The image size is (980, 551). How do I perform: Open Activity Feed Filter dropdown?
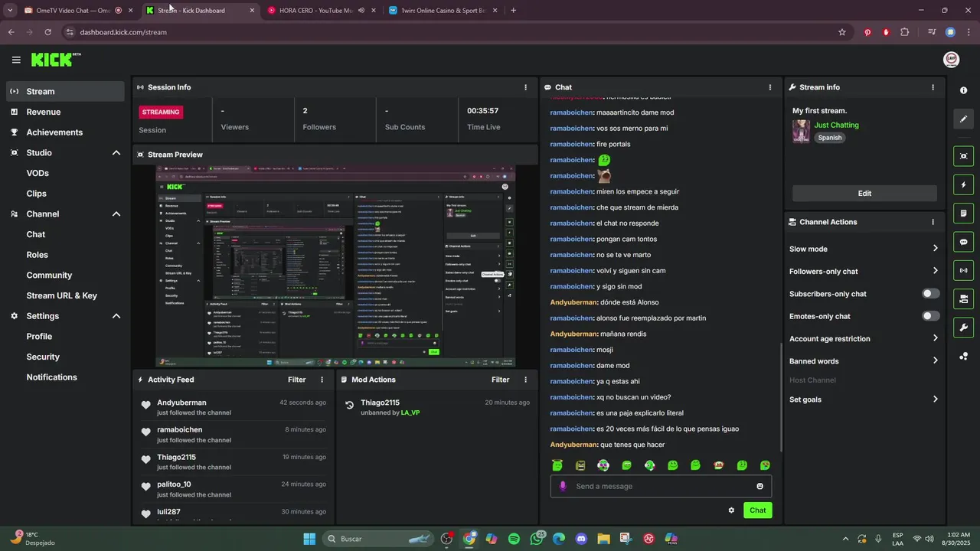297,380
